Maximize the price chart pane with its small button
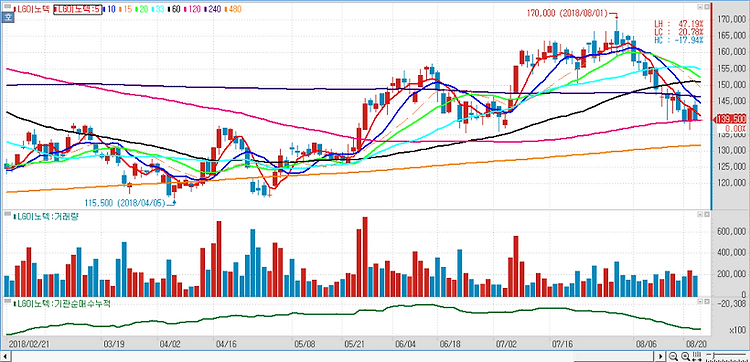This screenshot has width=750, height=362. click(x=706, y=7)
